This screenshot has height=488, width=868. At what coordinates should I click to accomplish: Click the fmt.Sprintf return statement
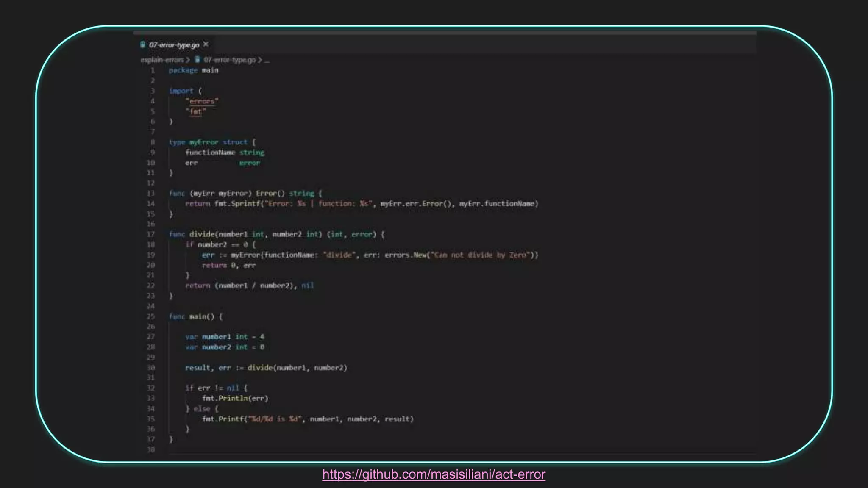[x=362, y=204]
